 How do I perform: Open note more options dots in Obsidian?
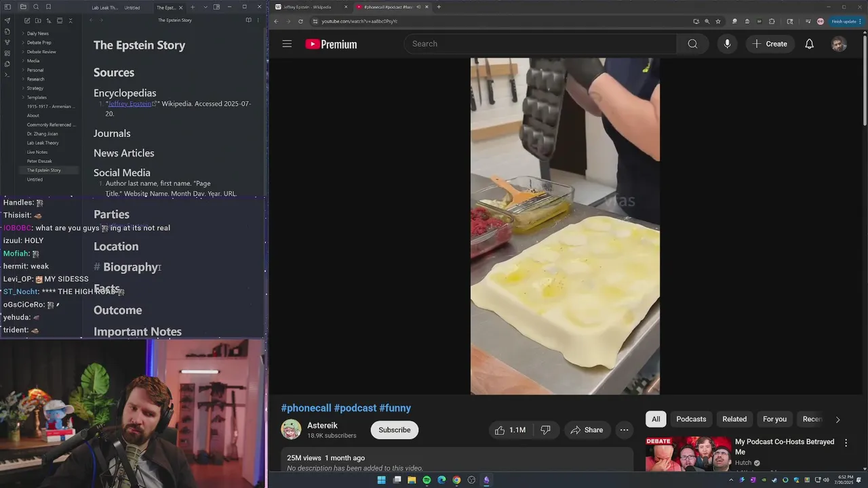click(x=258, y=20)
